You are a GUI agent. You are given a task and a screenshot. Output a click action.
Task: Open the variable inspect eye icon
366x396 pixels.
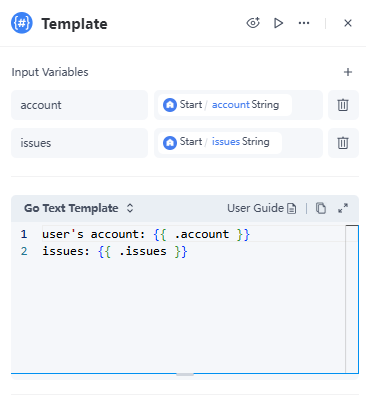253,23
